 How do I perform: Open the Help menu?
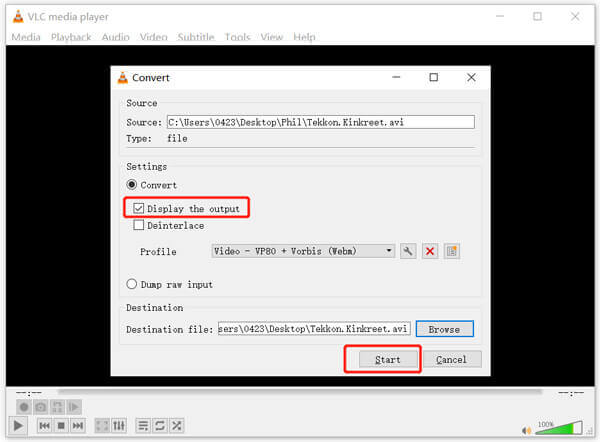pyautogui.click(x=305, y=37)
